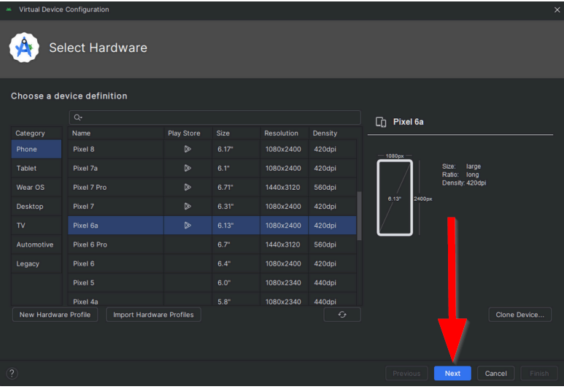Image resolution: width=564 pixels, height=392 pixels.
Task: Close the Virtual Device Configuration dialog
Action: (x=557, y=9)
